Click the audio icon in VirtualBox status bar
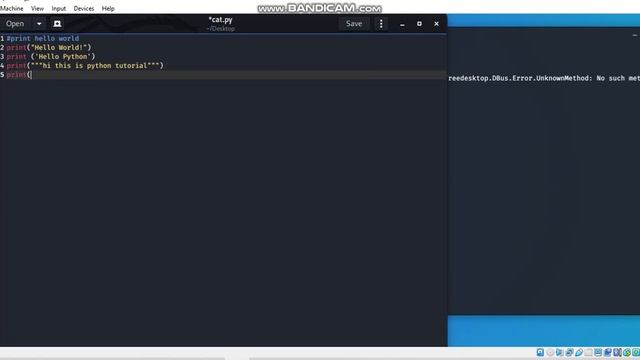Viewport: 640px width, 360px height. [x=560, y=352]
